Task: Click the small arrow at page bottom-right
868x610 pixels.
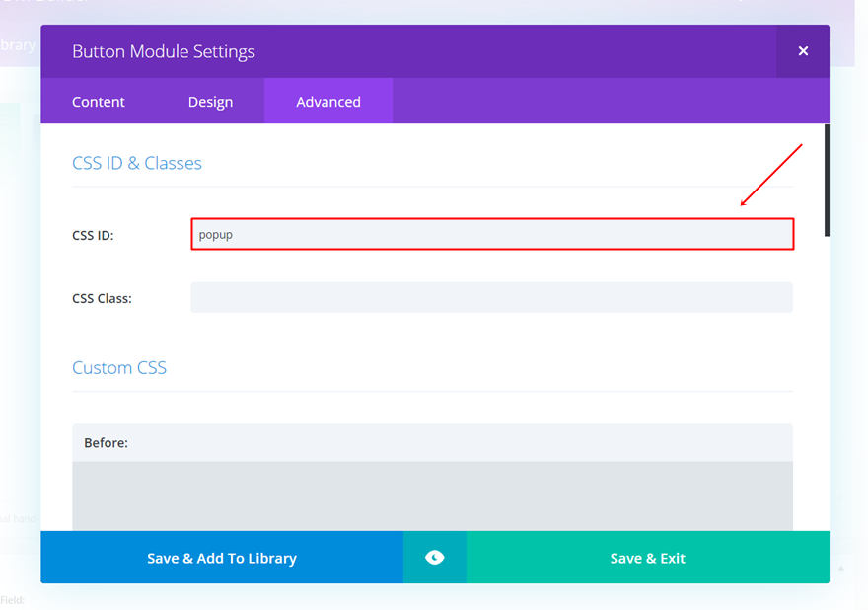Action: click(x=841, y=569)
